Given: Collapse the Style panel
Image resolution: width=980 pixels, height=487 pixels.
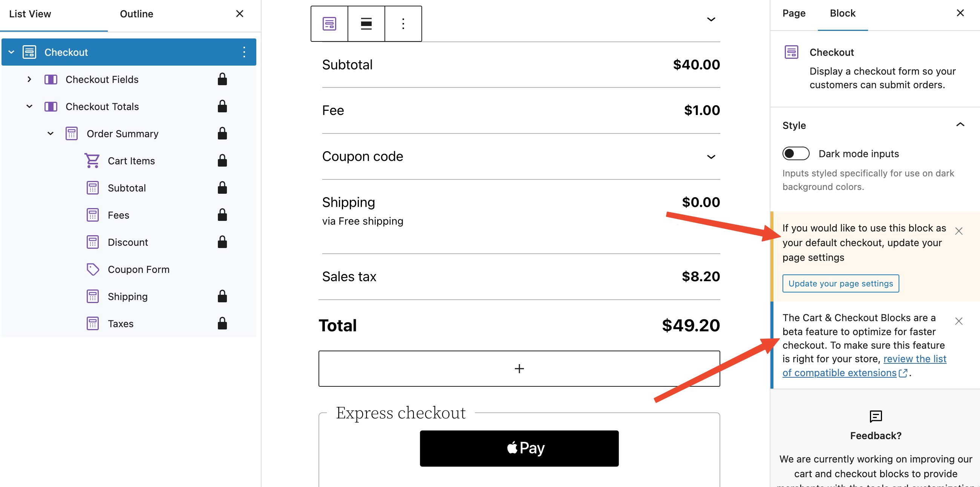Looking at the screenshot, I should tap(960, 125).
